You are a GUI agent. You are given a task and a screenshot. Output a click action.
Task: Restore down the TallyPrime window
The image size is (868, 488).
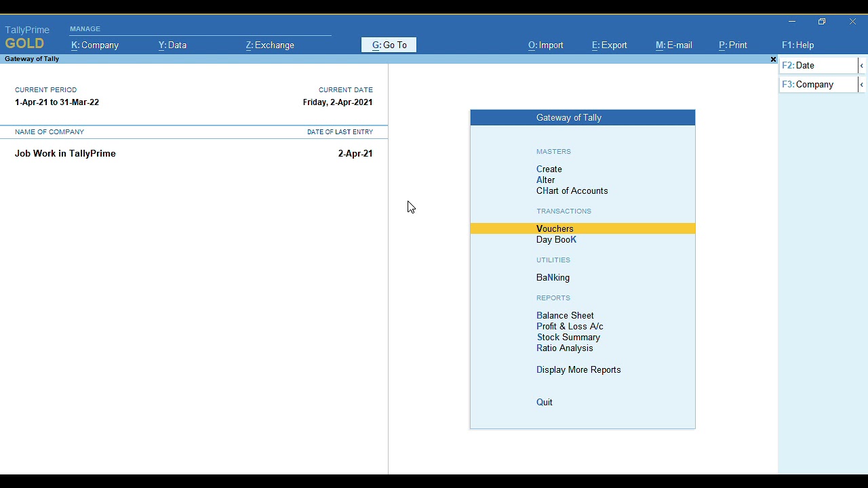(x=822, y=22)
